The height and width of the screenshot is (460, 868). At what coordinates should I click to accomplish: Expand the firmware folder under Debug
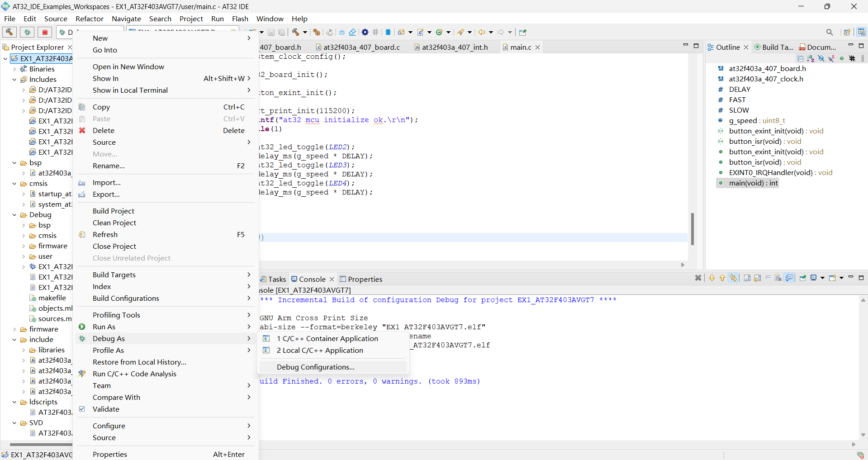[x=24, y=246]
